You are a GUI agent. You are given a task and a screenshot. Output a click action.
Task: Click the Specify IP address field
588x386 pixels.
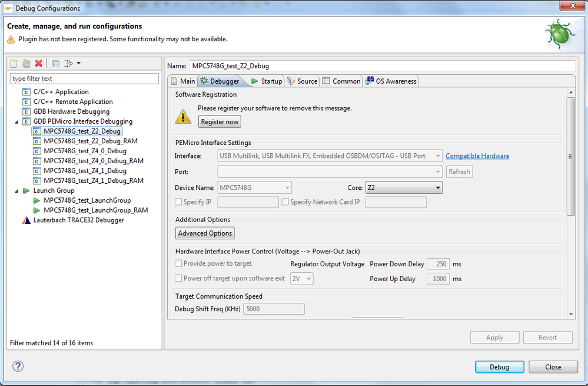248,202
